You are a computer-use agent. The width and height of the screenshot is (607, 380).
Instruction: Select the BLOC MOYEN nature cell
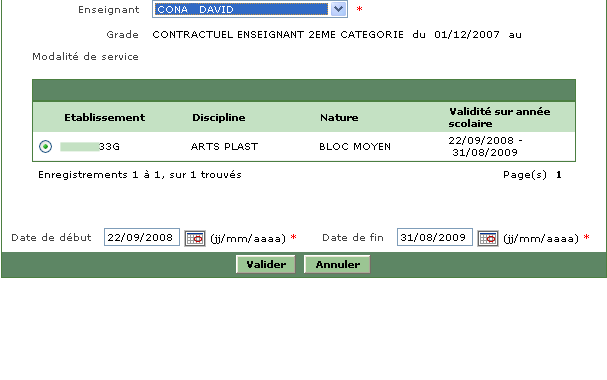tap(355, 147)
